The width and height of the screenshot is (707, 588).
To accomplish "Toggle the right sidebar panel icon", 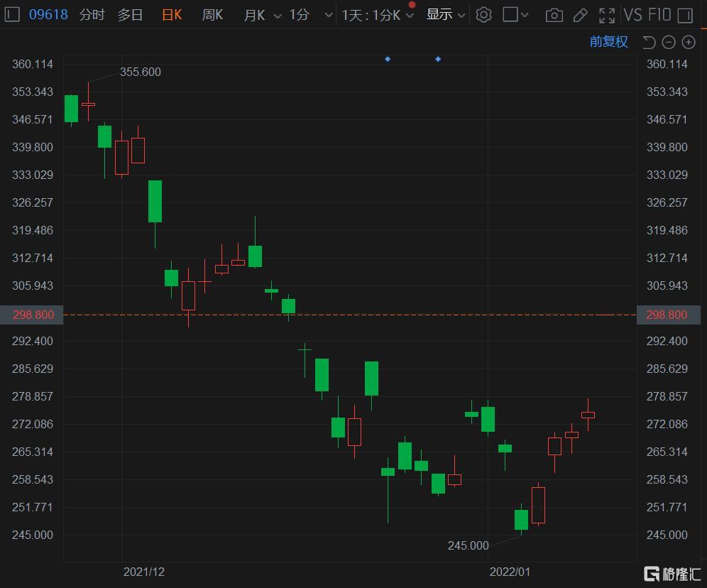I will click(x=684, y=15).
